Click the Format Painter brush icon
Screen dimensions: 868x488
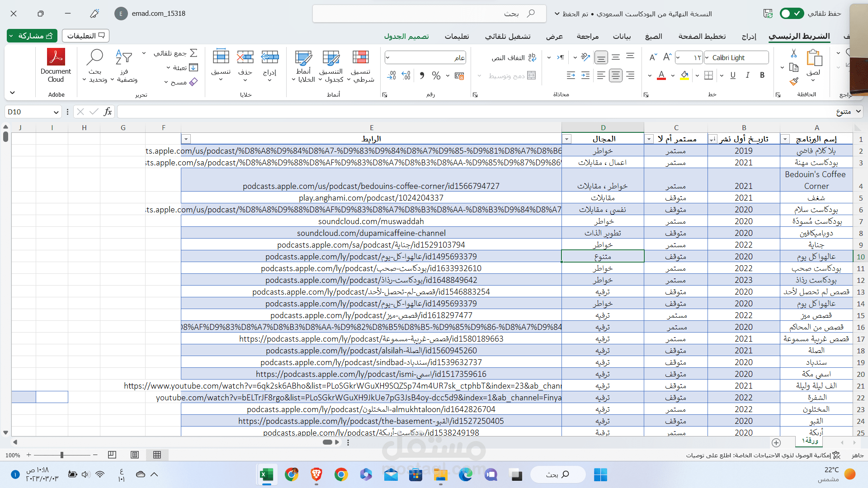pyautogui.click(x=794, y=82)
